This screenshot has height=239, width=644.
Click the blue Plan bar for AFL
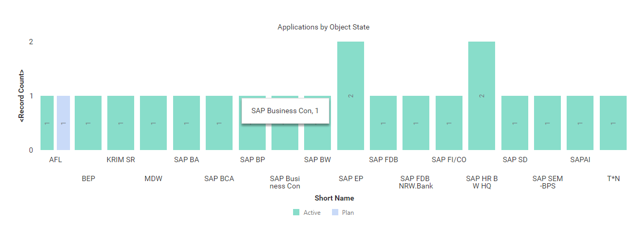point(63,123)
